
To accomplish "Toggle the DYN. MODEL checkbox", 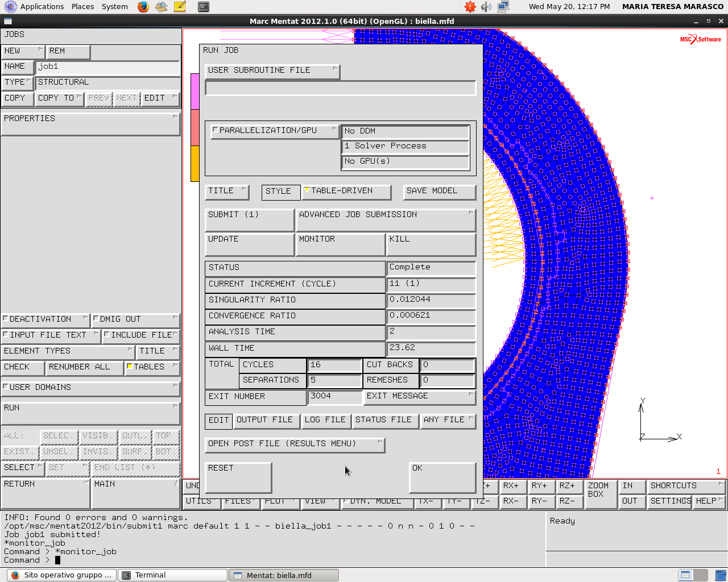I will 345,501.
